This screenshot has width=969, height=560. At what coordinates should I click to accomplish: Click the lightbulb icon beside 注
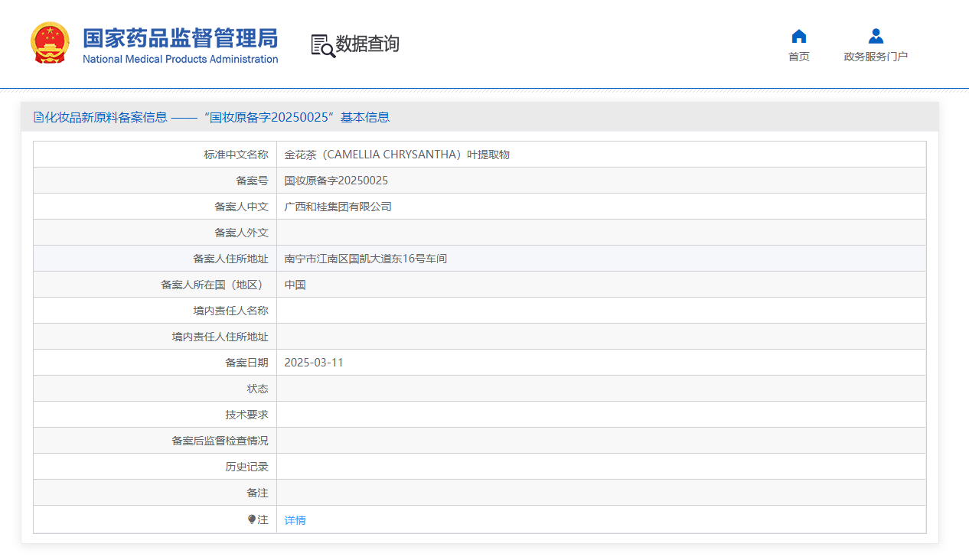pyautogui.click(x=252, y=519)
